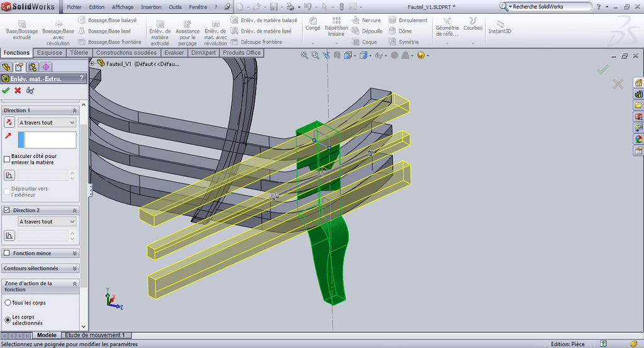Expand Fauteil_V1 flyout tree node
Image resolution: width=644 pixels, height=348 pixels.
[x=92, y=64]
